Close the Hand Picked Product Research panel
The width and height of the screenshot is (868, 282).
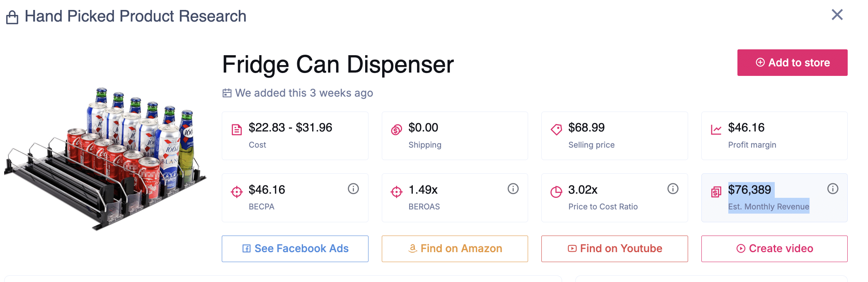[x=837, y=15]
